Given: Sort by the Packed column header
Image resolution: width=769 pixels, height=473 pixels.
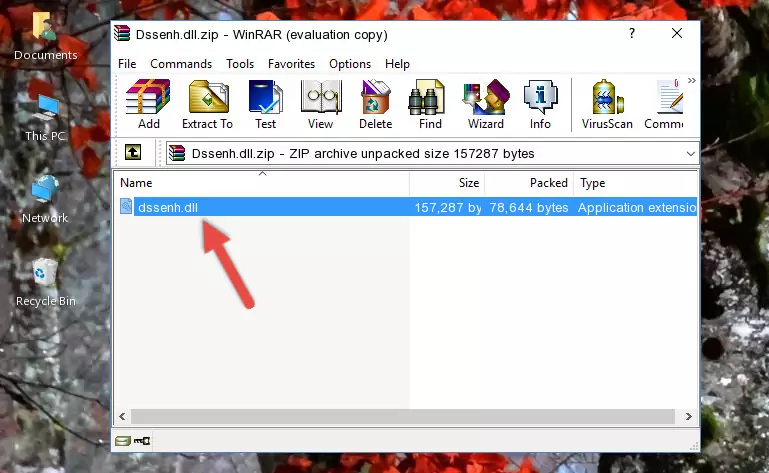Looking at the screenshot, I should pyautogui.click(x=529, y=183).
